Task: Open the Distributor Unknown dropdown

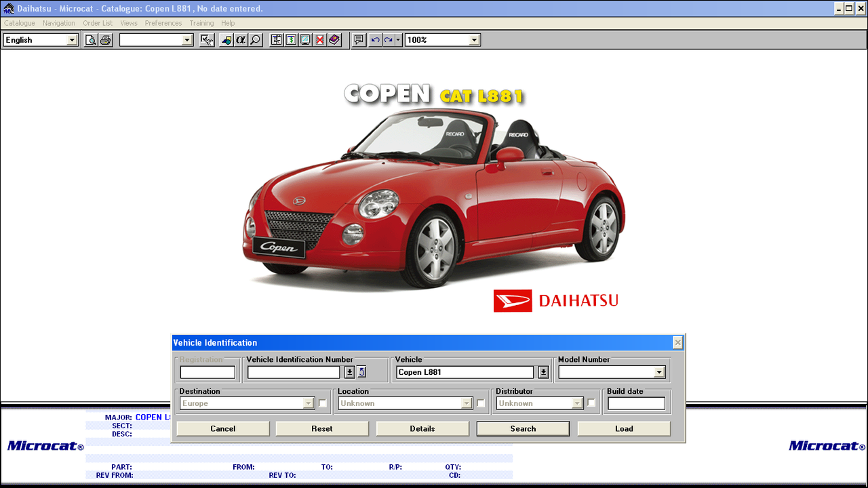Action: 577,403
